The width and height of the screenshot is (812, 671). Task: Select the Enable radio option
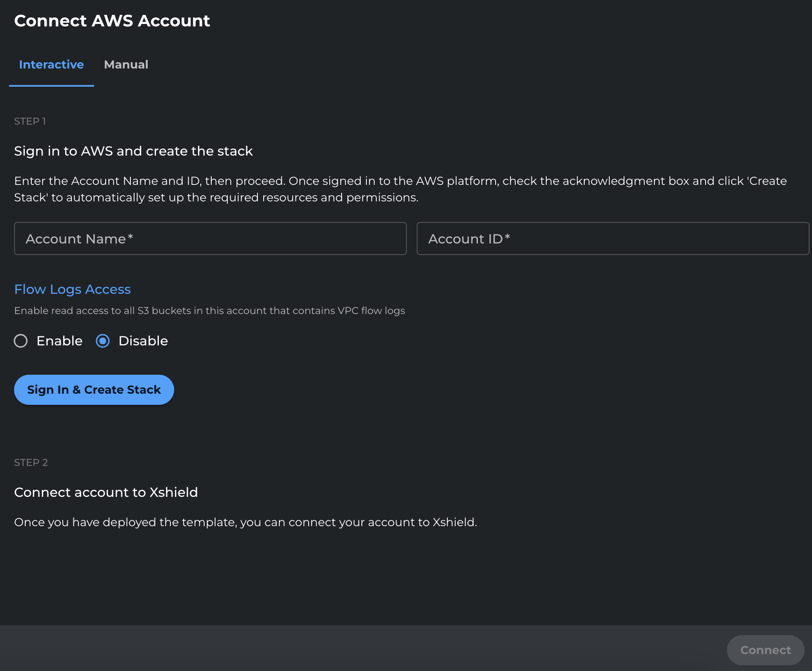pyautogui.click(x=21, y=341)
